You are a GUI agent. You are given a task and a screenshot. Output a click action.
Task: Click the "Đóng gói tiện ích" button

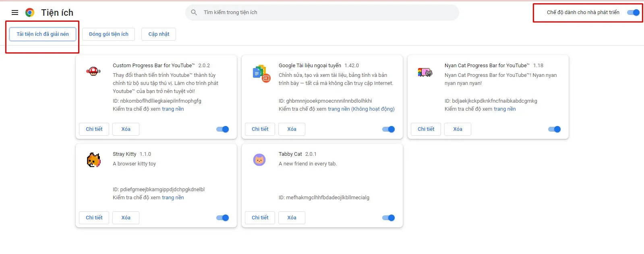[109, 34]
